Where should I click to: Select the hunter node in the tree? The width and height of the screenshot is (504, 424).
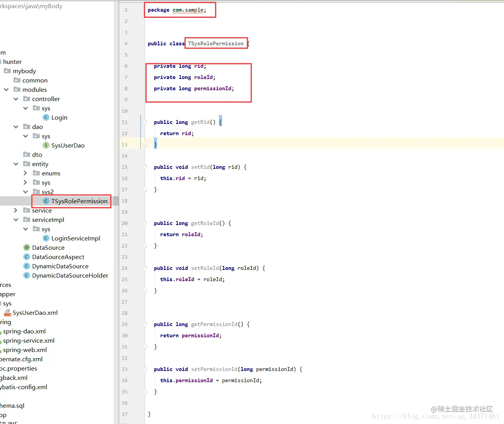pos(12,62)
